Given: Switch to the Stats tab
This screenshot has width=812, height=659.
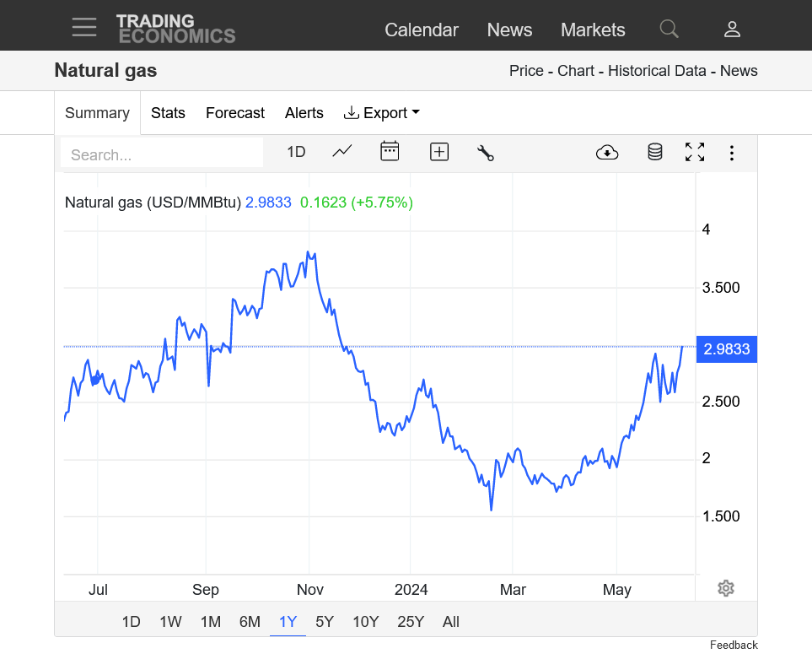Looking at the screenshot, I should coord(168,113).
